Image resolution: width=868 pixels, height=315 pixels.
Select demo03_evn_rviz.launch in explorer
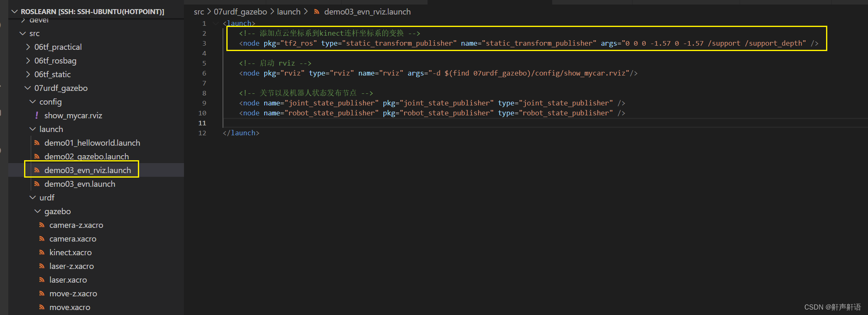[x=88, y=170]
